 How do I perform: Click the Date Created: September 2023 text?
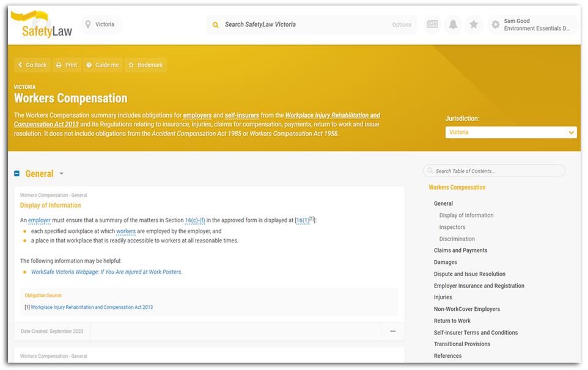tap(52, 332)
